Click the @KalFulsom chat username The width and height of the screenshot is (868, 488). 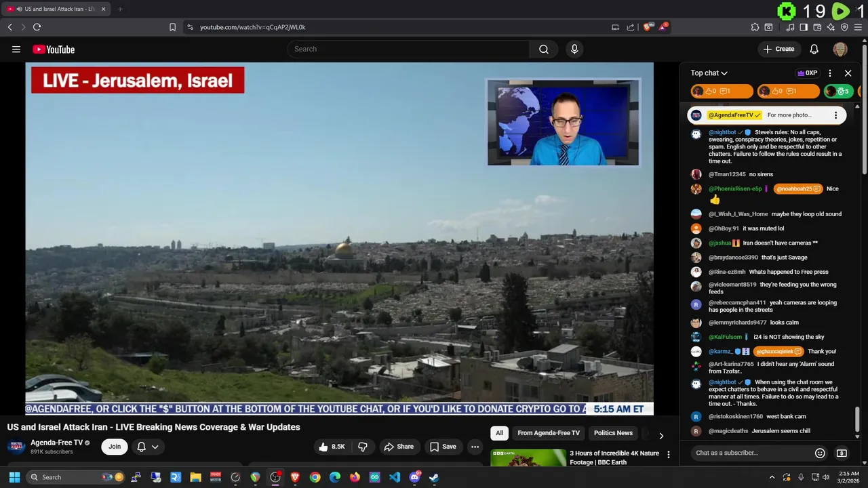tap(726, 337)
